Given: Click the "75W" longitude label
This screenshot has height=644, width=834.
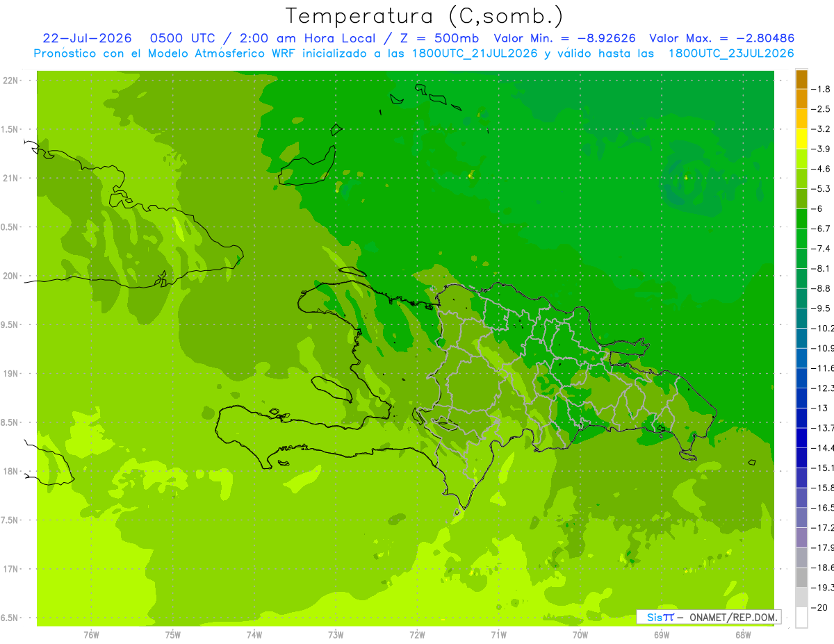Looking at the screenshot, I should click(x=173, y=634).
